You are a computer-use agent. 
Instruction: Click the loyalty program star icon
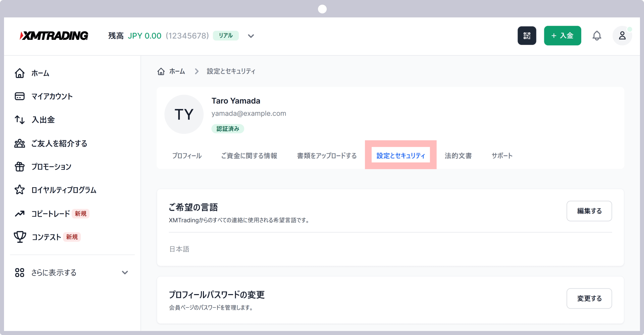(20, 190)
